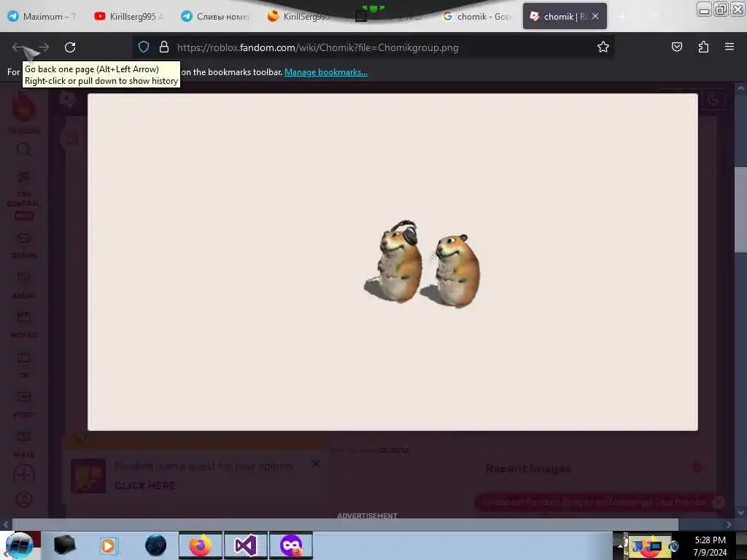747x560 pixels.
Task: Close the chomik Roblox wiki tab
Action: (x=595, y=16)
